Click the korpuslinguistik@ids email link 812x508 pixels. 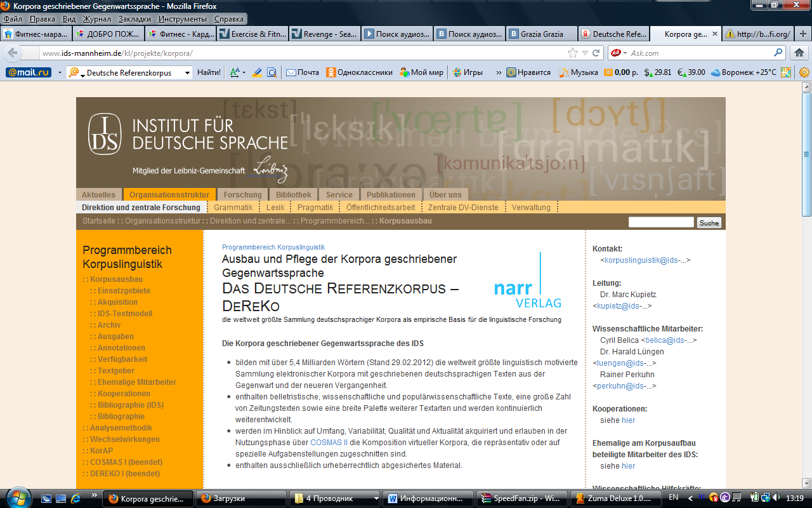pyautogui.click(x=645, y=260)
